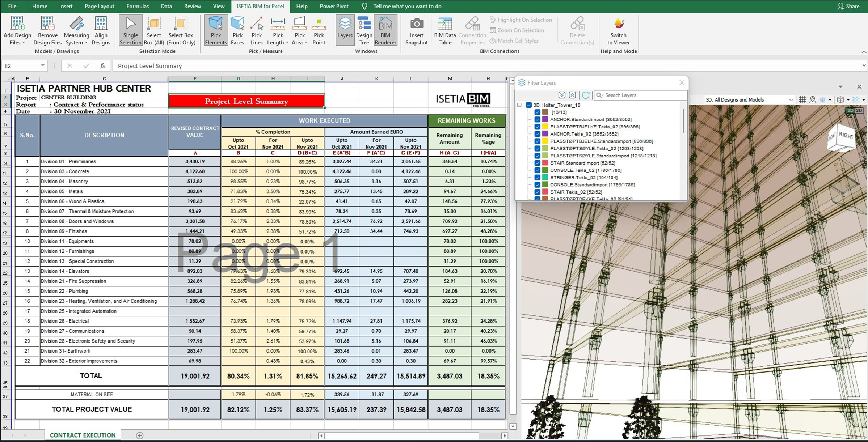Uncheck ANCHOR.Tekla_02 layer checkbox
Image resolution: width=868 pixels, height=442 pixels.
point(537,134)
